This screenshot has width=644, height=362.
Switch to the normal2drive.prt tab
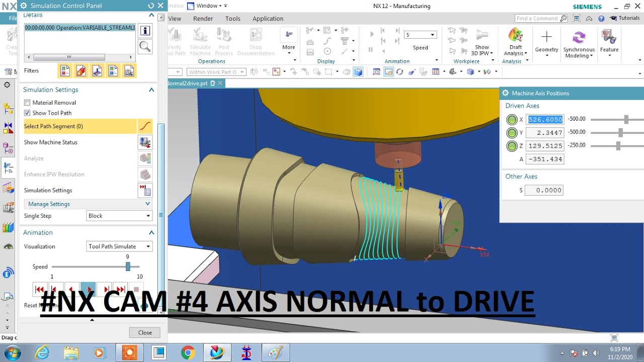(187, 83)
